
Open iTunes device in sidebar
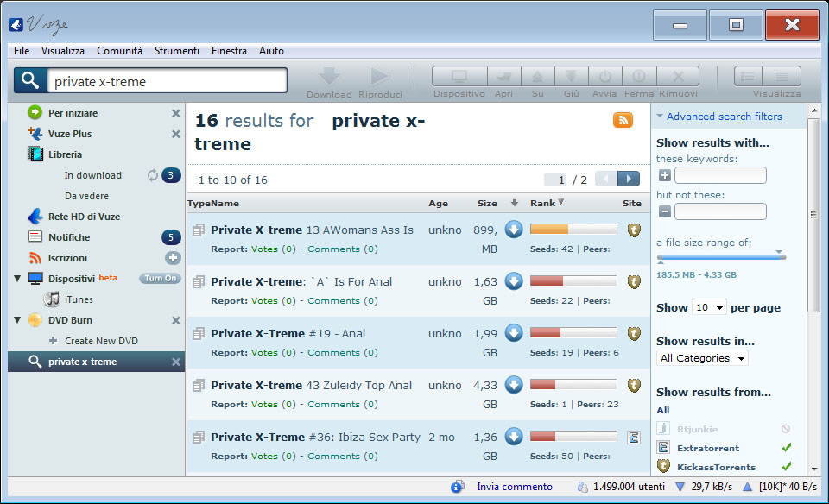pyautogui.click(x=79, y=299)
